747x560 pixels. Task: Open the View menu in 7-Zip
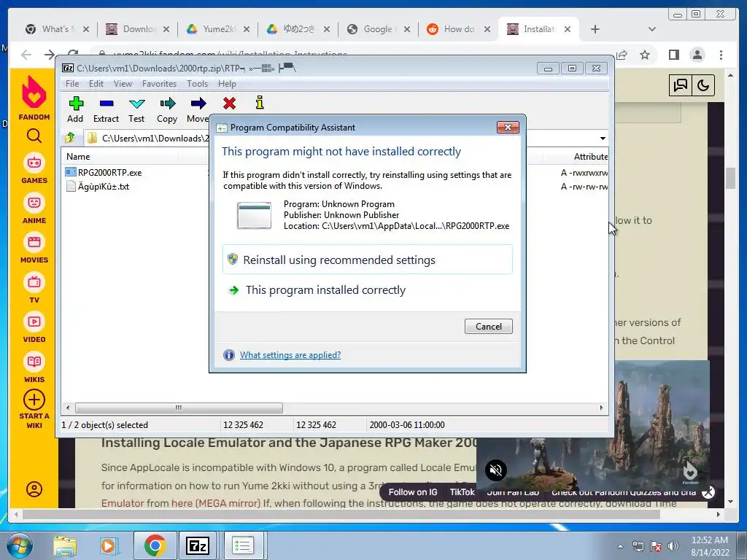click(123, 84)
